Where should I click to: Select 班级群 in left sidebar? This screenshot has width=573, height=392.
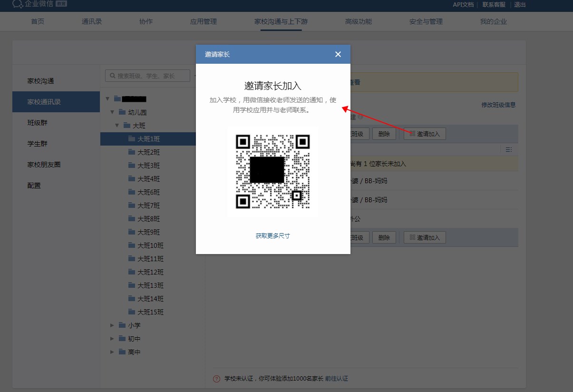37,123
